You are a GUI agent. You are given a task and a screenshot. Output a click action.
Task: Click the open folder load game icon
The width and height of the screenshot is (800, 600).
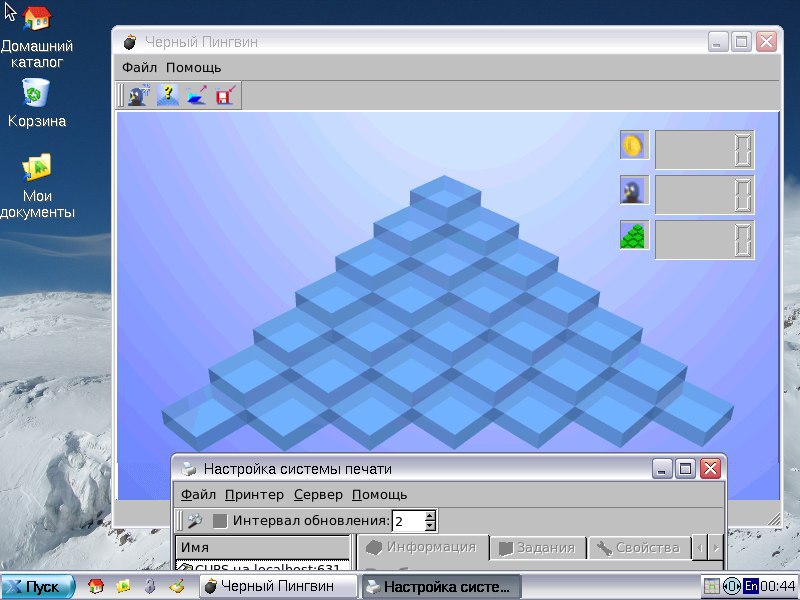pyautogui.click(x=196, y=95)
